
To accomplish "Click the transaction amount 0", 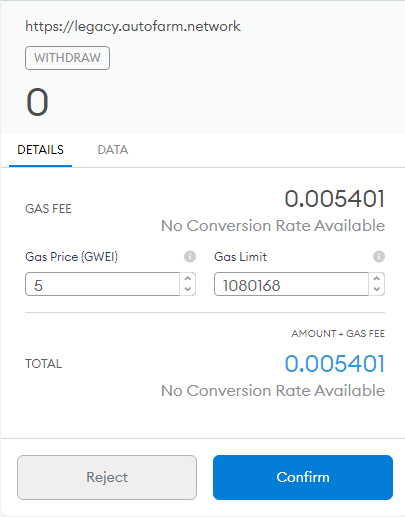I will 37,102.
